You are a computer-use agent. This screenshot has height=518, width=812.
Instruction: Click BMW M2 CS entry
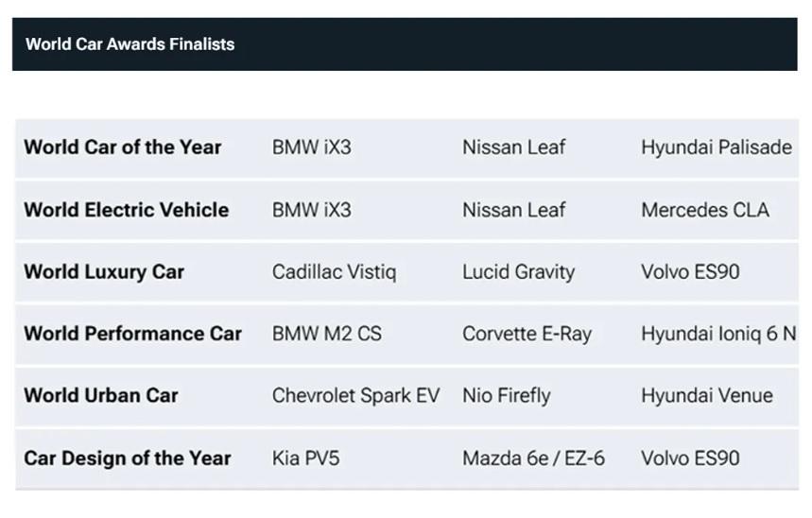pyautogui.click(x=327, y=334)
